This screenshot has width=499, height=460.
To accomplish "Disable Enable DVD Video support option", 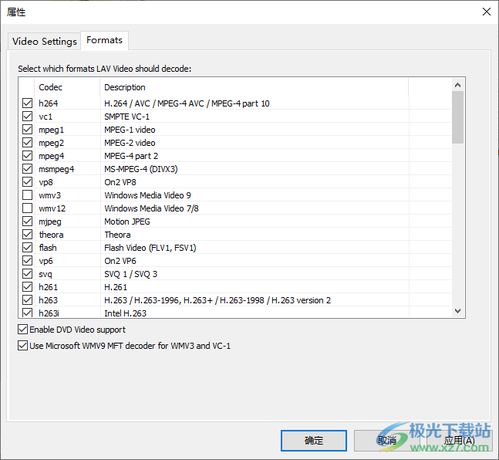I will pyautogui.click(x=23, y=329).
